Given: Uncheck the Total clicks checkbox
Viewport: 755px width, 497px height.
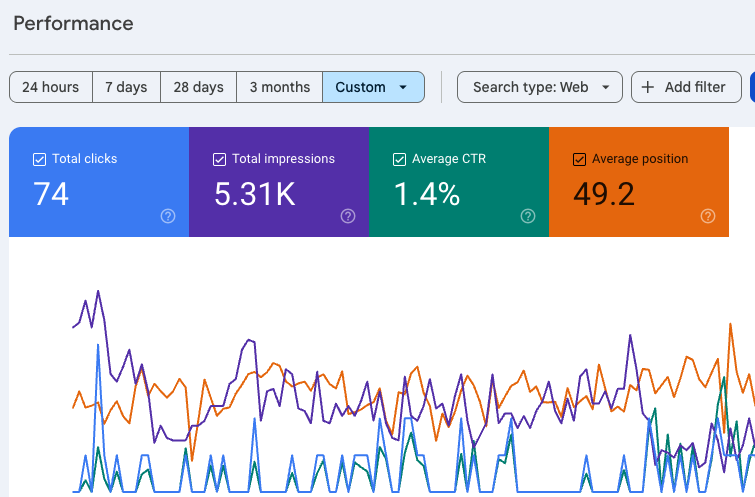Looking at the screenshot, I should click(x=39, y=159).
